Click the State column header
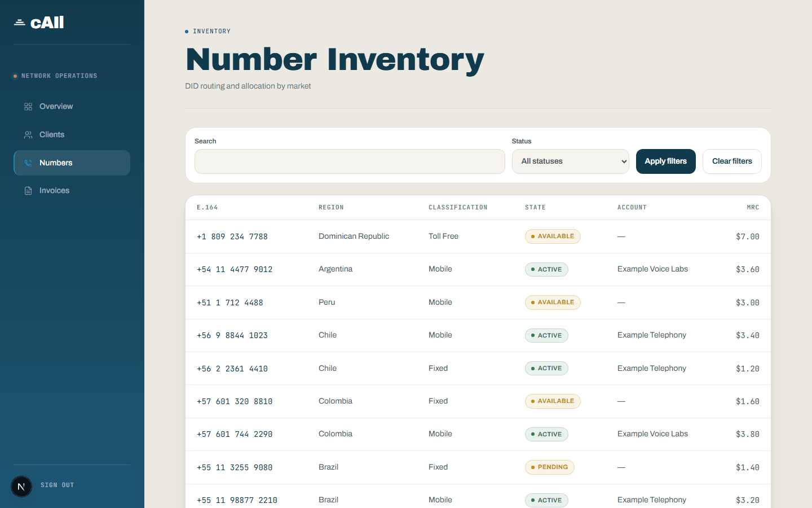The height and width of the screenshot is (508, 812). [x=535, y=208]
